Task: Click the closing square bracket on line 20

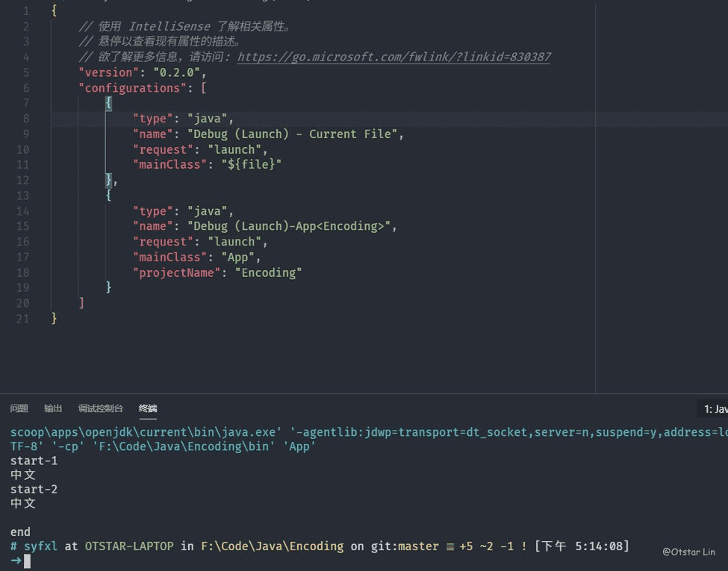Action: click(x=81, y=303)
